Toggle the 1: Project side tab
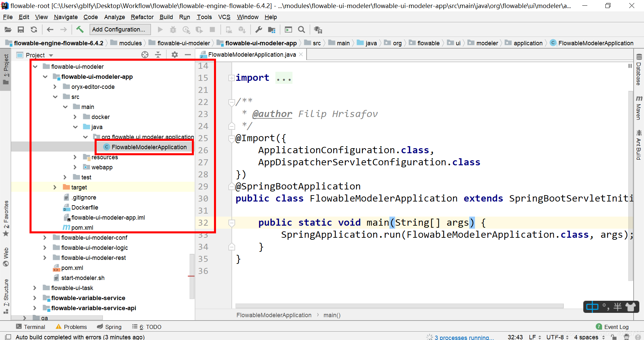This screenshot has height=340, width=644. coord(6,70)
